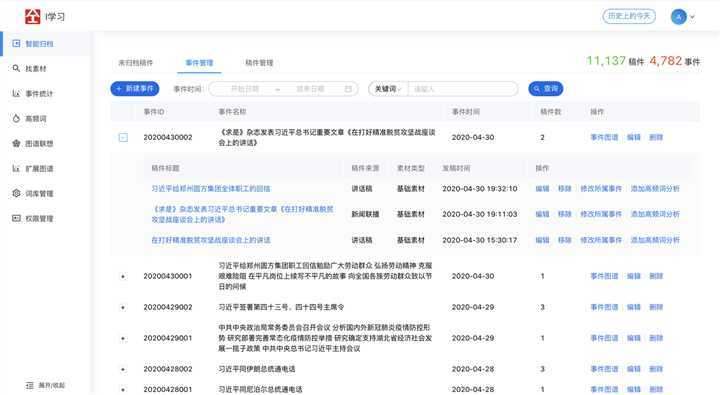720x395 pixels.
Task: Switch to the 未归档稿件 tab
Action: [x=135, y=62]
